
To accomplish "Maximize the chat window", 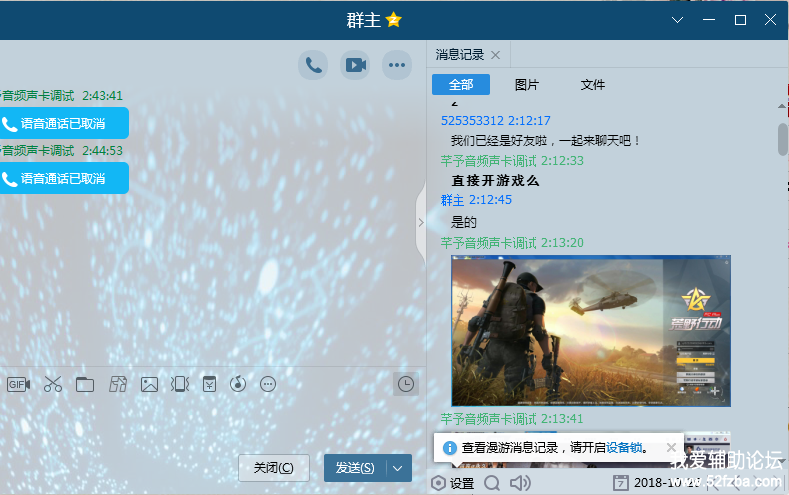I will click(740, 20).
